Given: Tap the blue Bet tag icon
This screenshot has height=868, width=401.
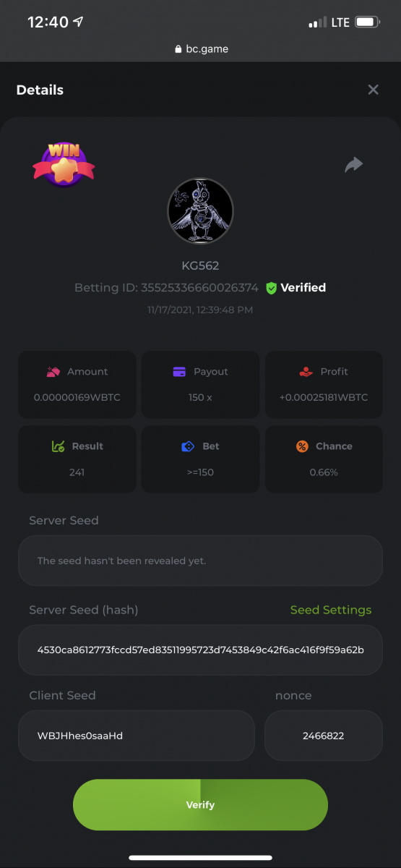Looking at the screenshot, I should 188,446.
